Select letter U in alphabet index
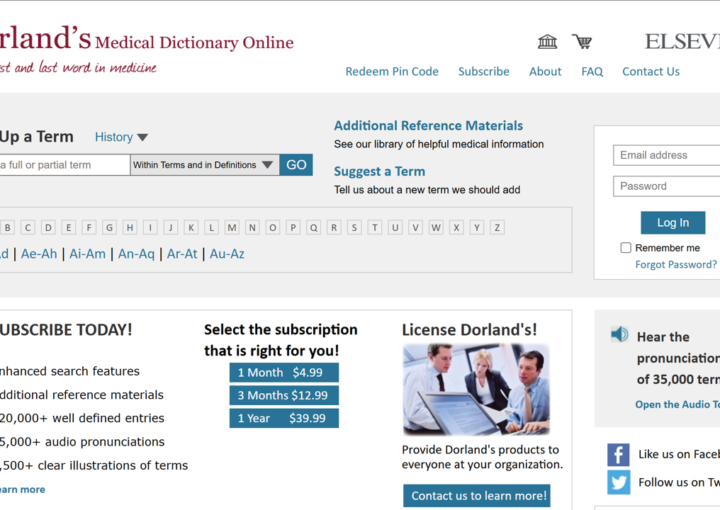Viewport: 720px width, 510px height. [x=395, y=227]
